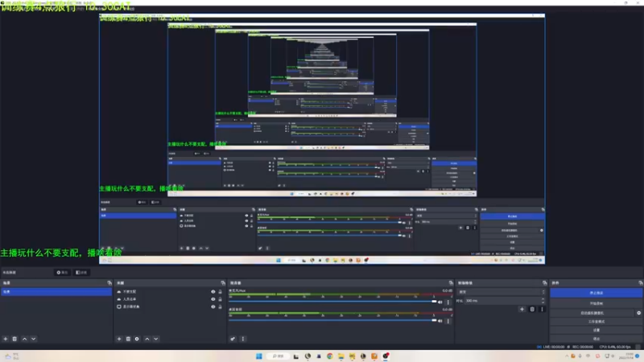The image size is (644, 362).
Task: Click 开始录制 start recording button
Action: click(x=596, y=304)
